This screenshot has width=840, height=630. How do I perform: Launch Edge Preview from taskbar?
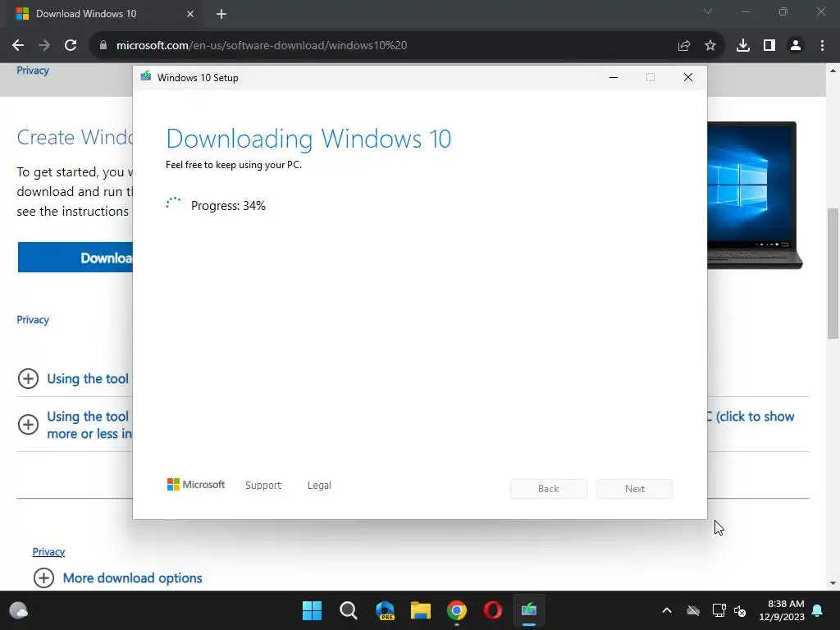[x=385, y=610]
